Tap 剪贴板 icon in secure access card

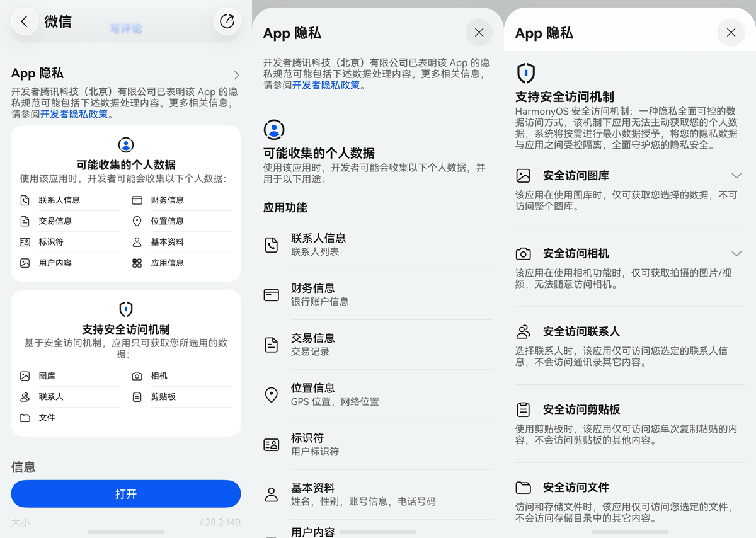(137, 397)
